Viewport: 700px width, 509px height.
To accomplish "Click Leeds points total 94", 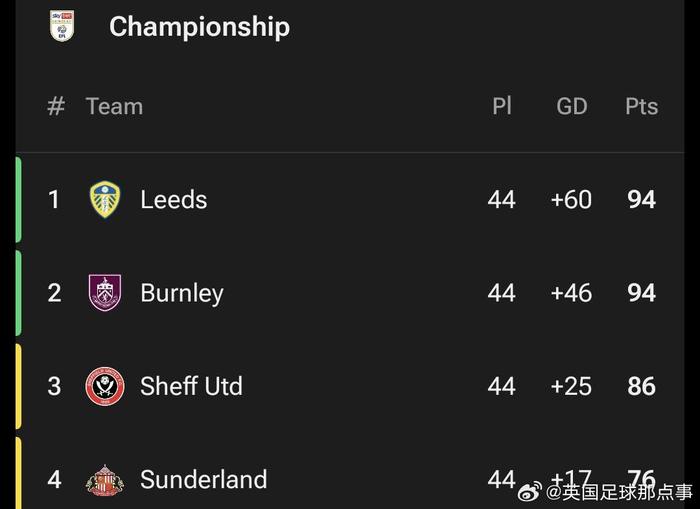I will pyautogui.click(x=642, y=199).
